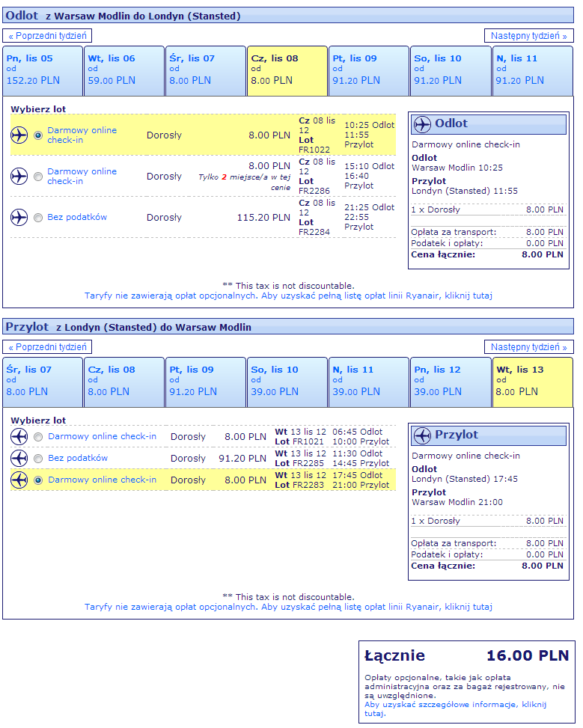Screen dimensions: 583x728
Task: Go to next week for outbound flights
Action: [x=528, y=36]
